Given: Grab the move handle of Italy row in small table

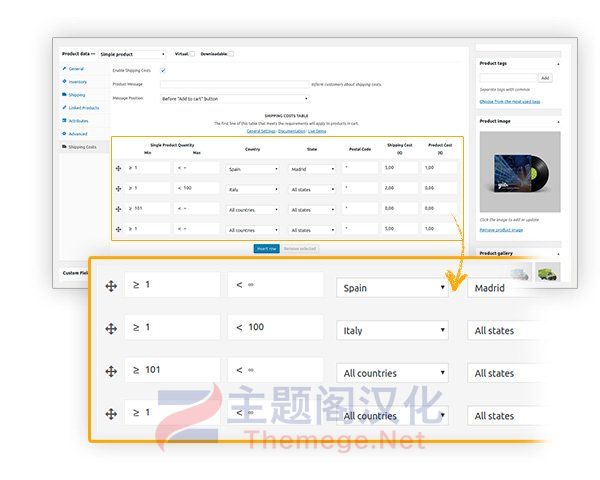Looking at the screenshot, I should point(119,189).
